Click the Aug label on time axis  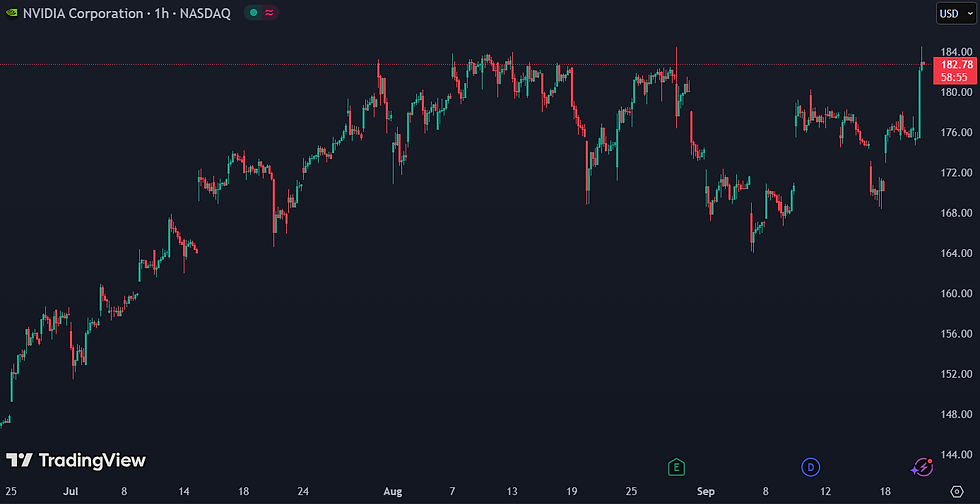(x=394, y=491)
